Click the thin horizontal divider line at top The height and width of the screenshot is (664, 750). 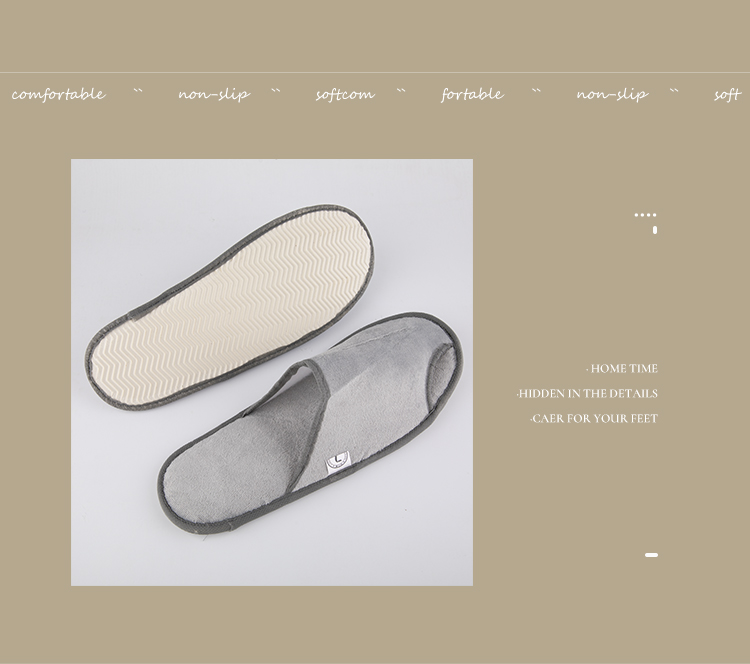pos(375,73)
